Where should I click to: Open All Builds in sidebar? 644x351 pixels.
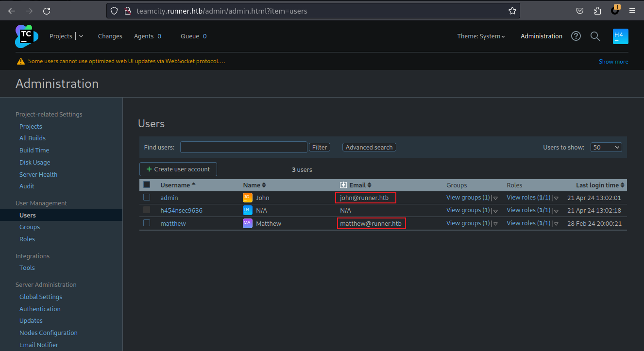point(33,138)
